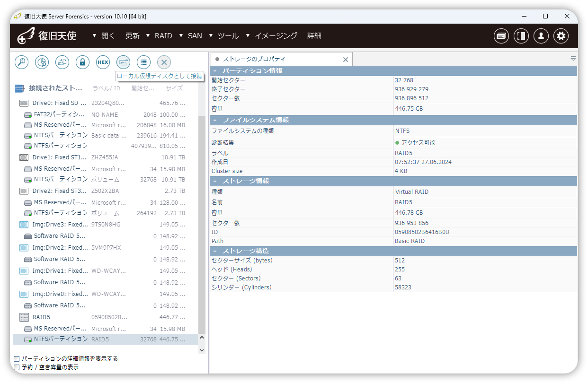This screenshot has height=383, width=588.
Task: Select the NTFS partition row sized 2.73 TB
Action: pos(105,213)
